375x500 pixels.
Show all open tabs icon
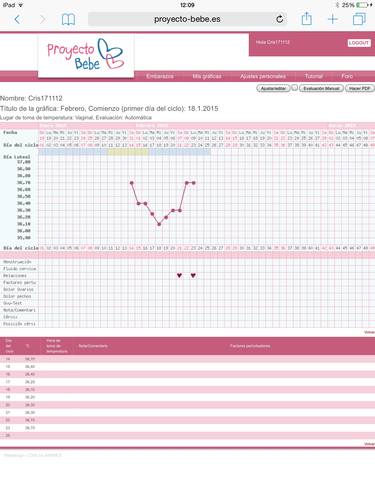pos(359,19)
